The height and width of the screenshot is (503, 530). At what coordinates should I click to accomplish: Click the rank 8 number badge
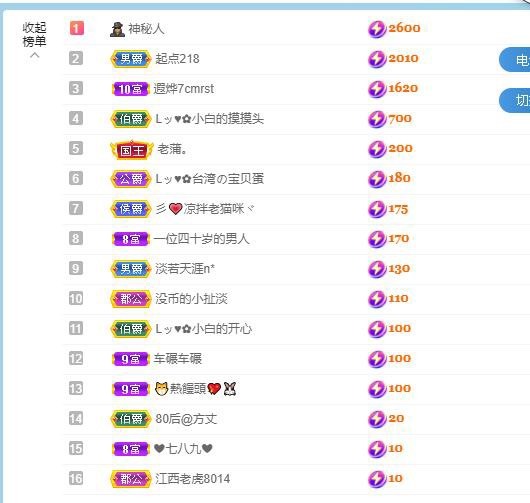[76, 238]
